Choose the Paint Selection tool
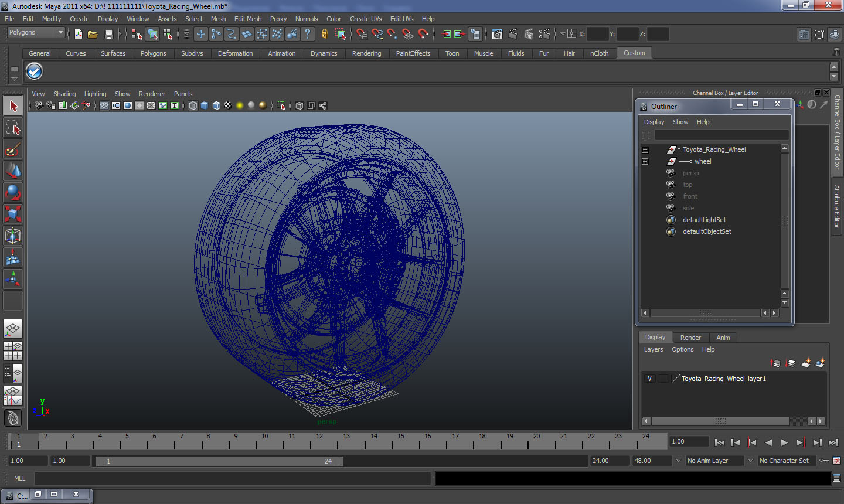 pyautogui.click(x=13, y=149)
